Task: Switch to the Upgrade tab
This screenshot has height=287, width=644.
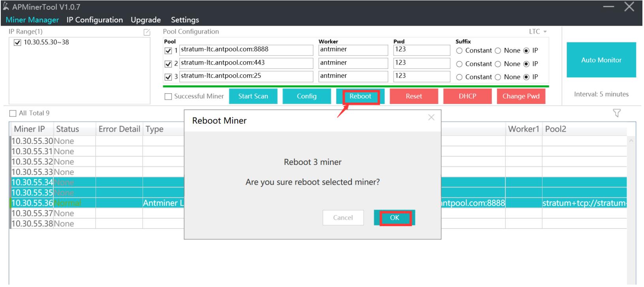Action: [146, 20]
